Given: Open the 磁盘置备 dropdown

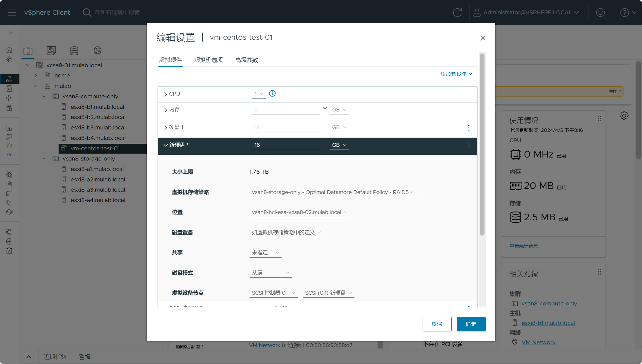Looking at the screenshot, I should point(287,233).
